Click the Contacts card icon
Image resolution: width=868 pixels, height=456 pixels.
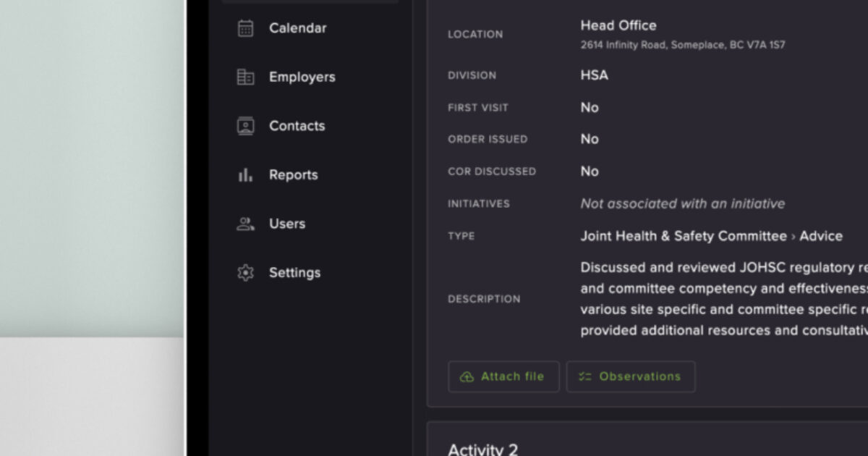click(246, 126)
